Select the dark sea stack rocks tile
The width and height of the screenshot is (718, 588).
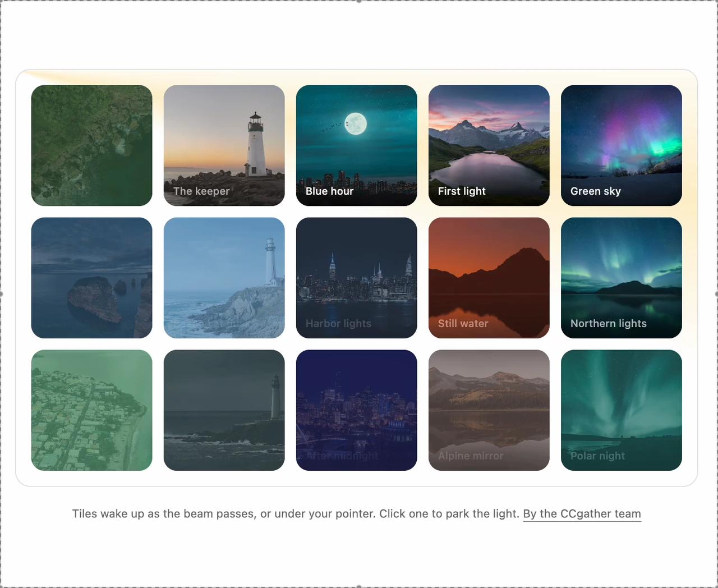pos(91,278)
